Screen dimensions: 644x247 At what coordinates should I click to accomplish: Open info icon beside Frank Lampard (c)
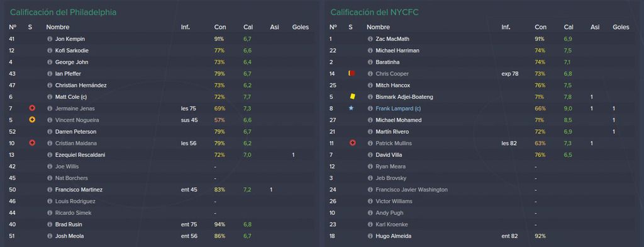click(370, 108)
